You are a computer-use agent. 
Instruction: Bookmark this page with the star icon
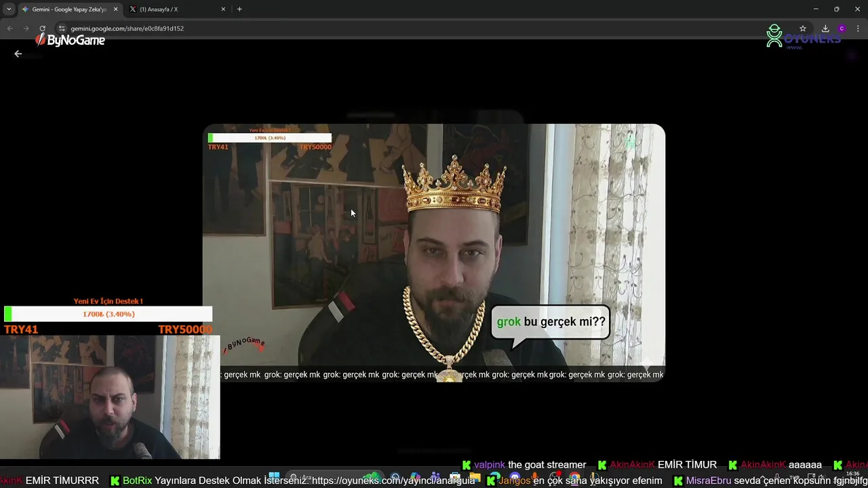coord(803,28)
